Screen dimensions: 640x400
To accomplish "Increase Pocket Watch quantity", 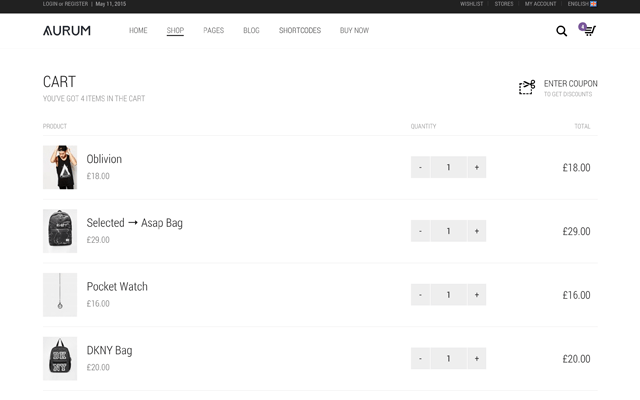I will 477,295.
